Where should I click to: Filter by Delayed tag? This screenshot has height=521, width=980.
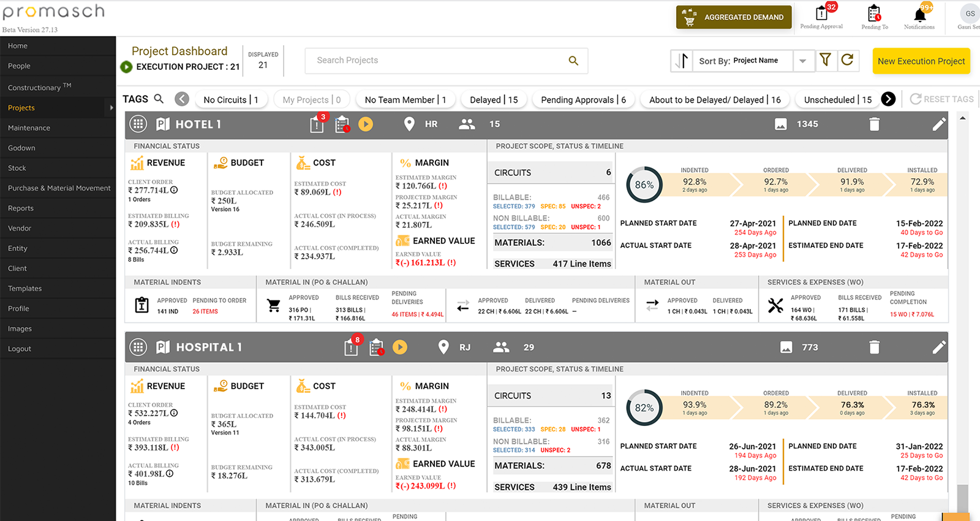[494, 99]
